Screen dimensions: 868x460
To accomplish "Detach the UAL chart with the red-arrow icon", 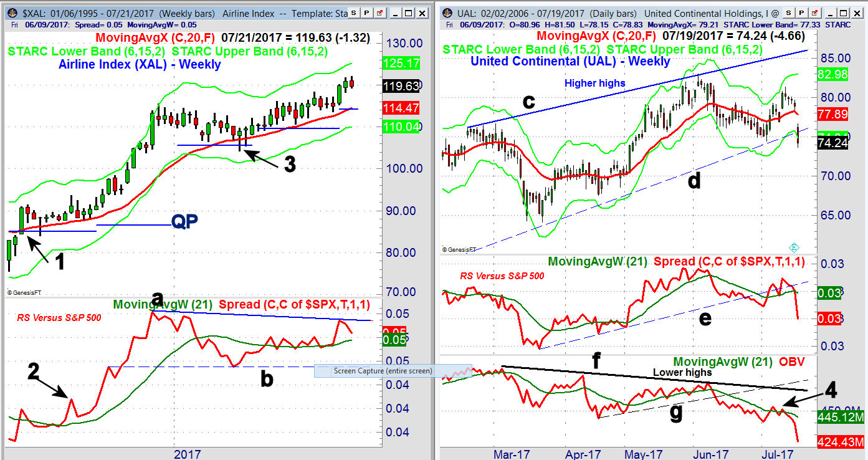I will point(814,13).
